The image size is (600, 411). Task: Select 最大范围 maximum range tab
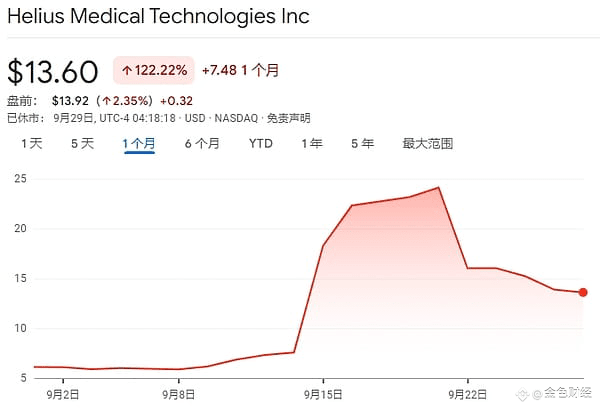pos(428,144)
